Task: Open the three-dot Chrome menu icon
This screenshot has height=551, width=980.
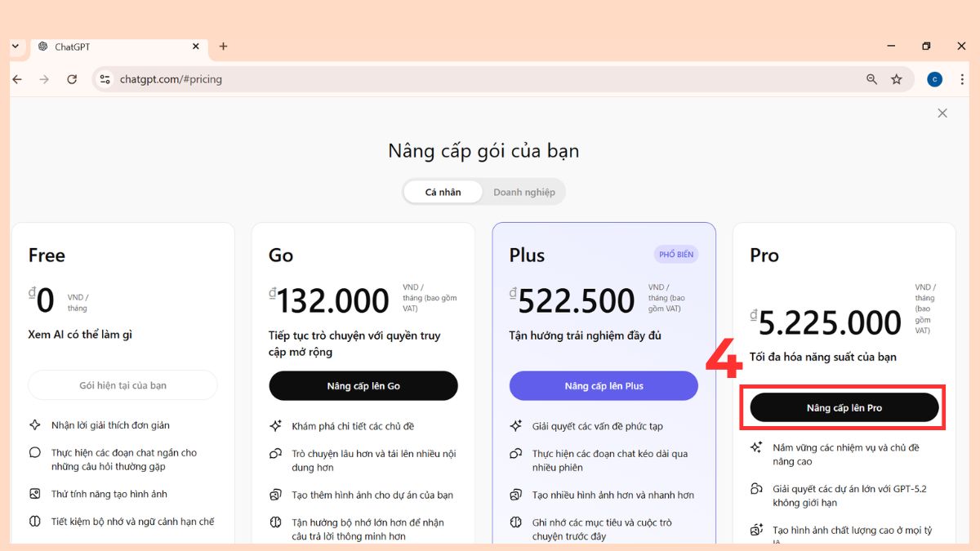Action: 962,78
